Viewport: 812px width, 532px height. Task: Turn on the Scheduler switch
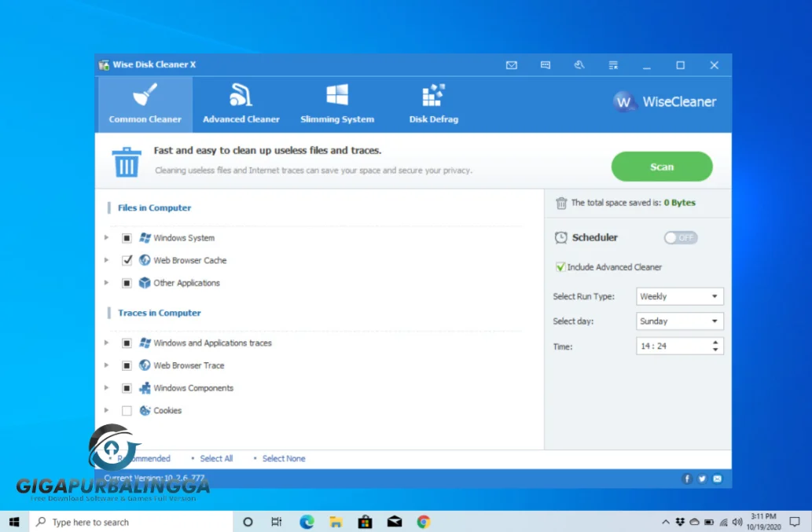(681, 237)
